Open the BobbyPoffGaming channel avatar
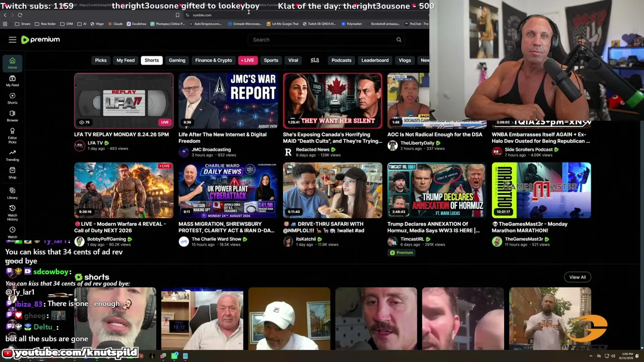Screen dimensions: 644x362 coord(79,241)
